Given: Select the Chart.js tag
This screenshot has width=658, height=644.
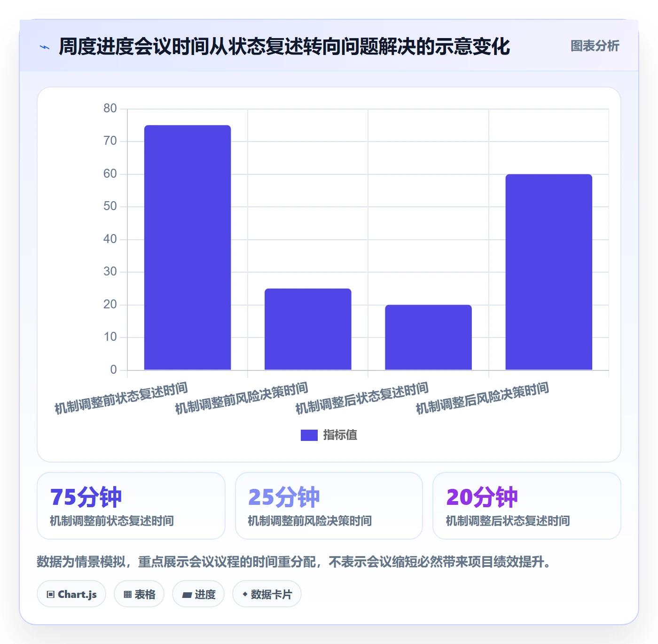Looking at the screenshot, I should coord(71,594).
